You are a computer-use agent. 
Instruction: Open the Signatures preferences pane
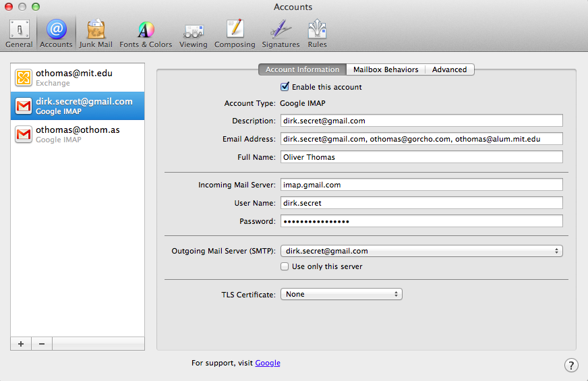click(281, 34)
